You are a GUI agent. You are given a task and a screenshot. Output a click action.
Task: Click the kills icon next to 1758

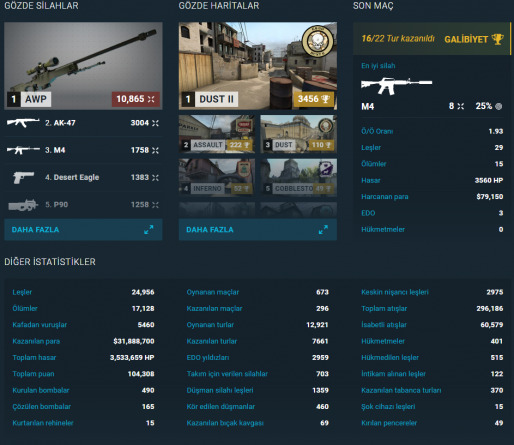click(155, 150)
